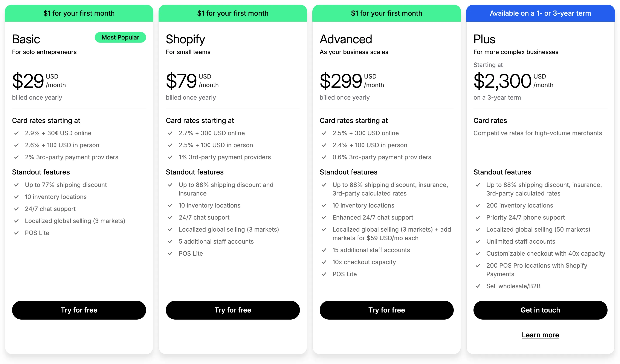Click Get in touch for the Plus plan
This screenshot has height=364, width=620.
[x=540, y=310]
